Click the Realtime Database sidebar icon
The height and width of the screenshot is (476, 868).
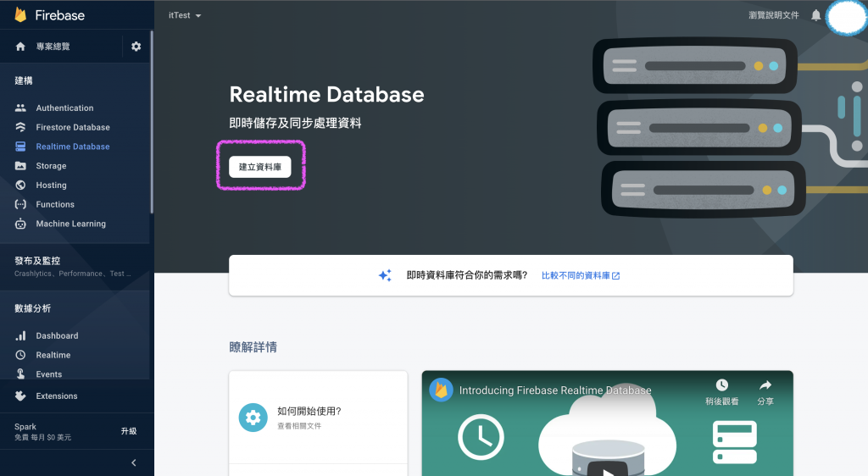pos(20,147)
